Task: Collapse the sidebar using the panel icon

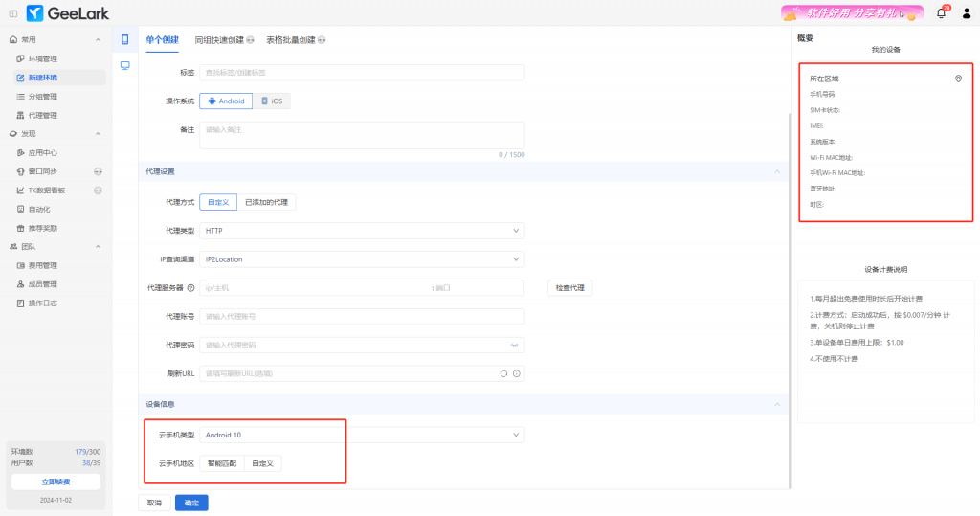Action: [12, 12]
